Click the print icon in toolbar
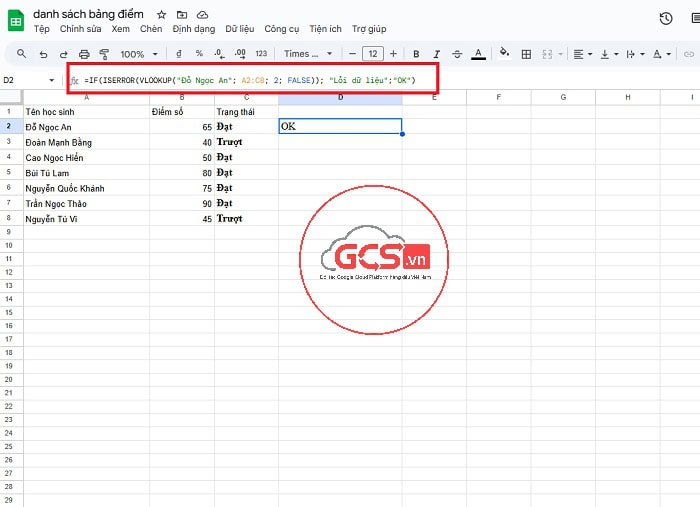Viewport: 700px width, 507px height. (x=84, y=54)
